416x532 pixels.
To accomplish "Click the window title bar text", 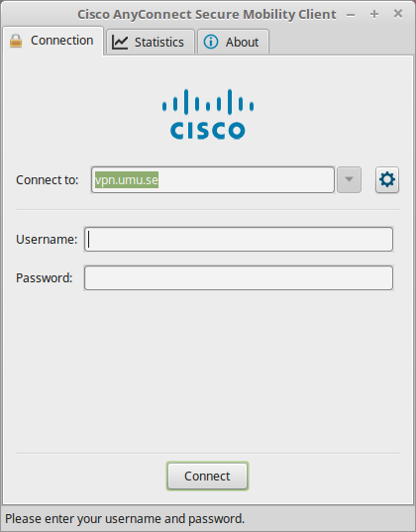I will click(x=207, y=15).
